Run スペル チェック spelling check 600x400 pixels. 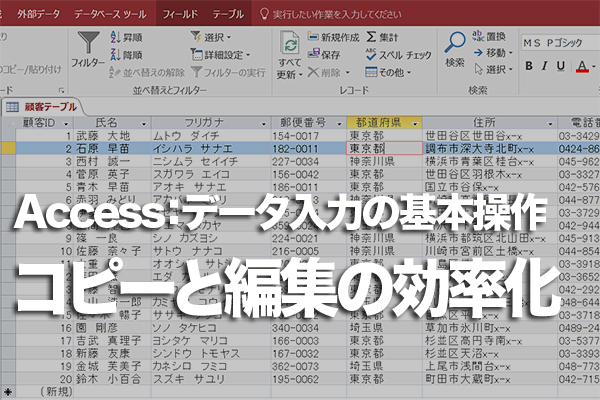click(x=398, y=55)
